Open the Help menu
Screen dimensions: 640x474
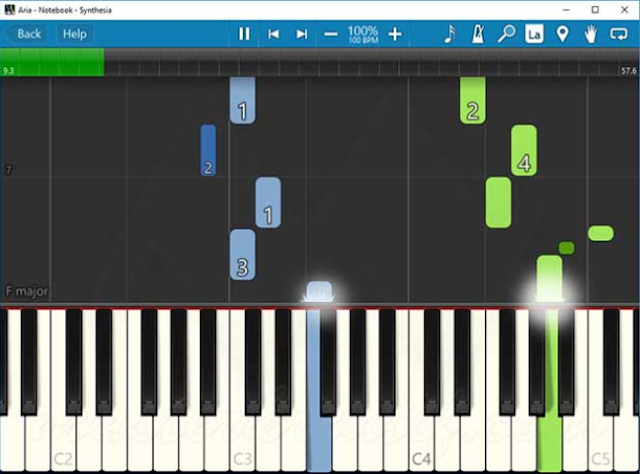75,34
